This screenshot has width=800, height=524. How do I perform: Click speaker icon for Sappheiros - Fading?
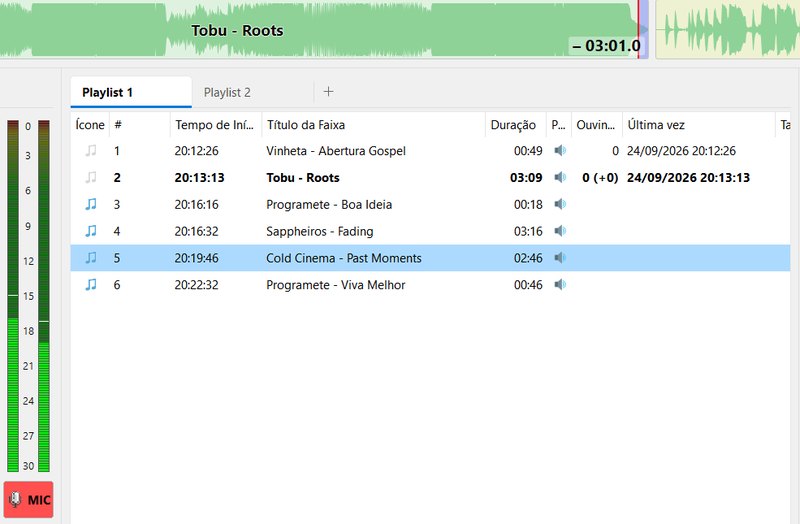tap(560, 231)
